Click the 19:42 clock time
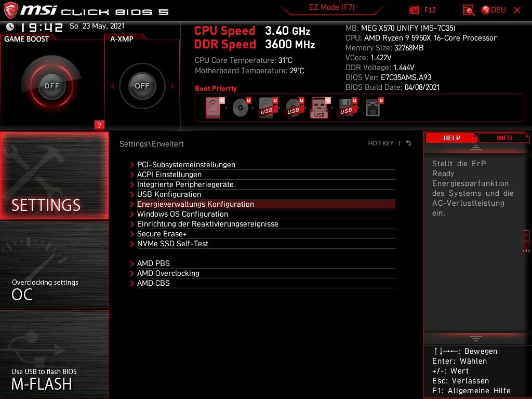 pos(42,27)
